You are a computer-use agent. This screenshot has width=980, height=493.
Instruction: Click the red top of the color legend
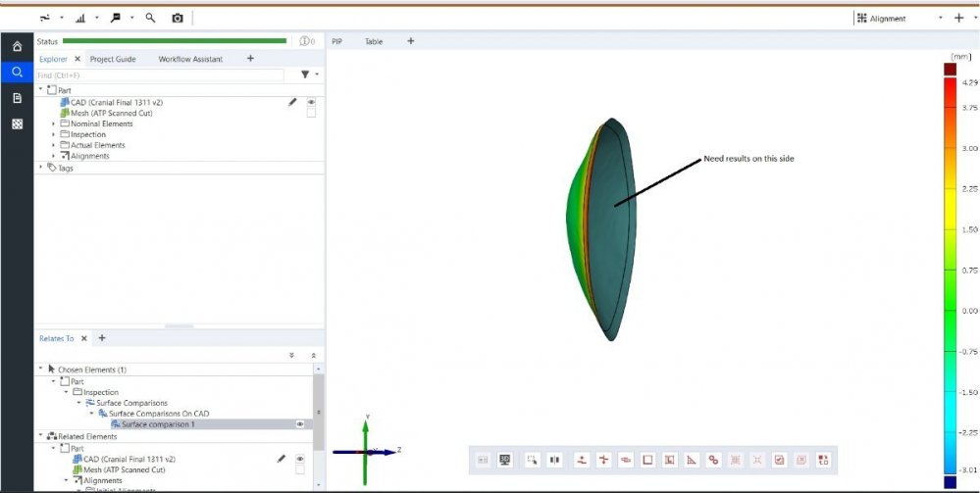949,69
